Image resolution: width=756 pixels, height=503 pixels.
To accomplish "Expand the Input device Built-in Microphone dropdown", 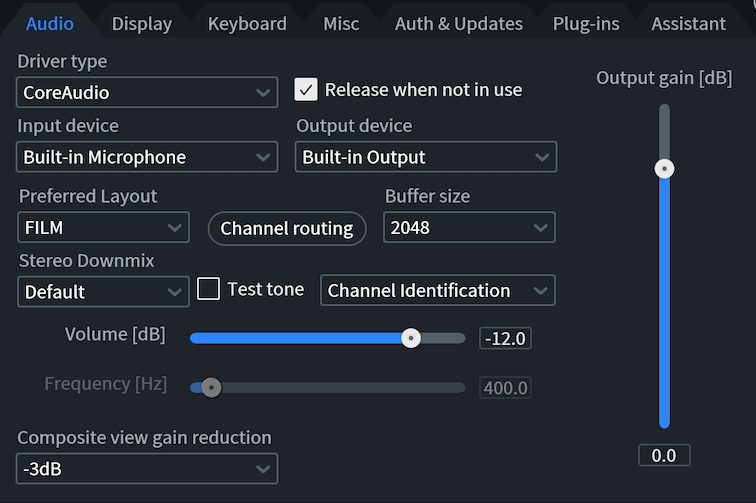I will point(147,157).
